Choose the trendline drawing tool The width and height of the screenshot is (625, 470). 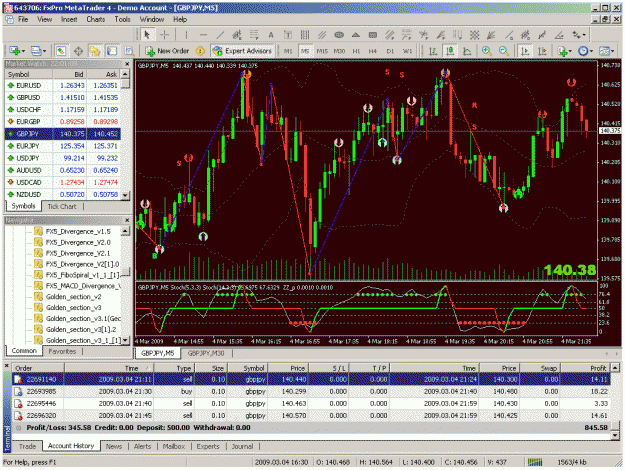(220, 35)
